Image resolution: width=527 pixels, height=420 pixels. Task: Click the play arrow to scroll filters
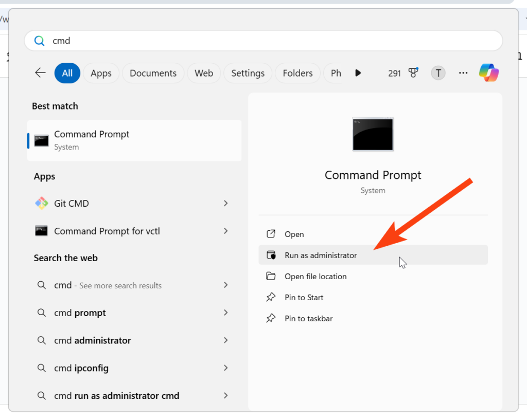coord(358,73)
